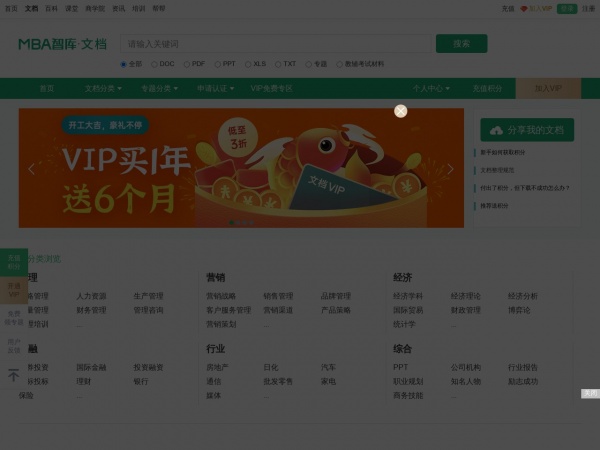The height and width of the screenshot is (450, 600).
Task: Click 免费领专题 in floating sidebar
Action: click(14, 318)
